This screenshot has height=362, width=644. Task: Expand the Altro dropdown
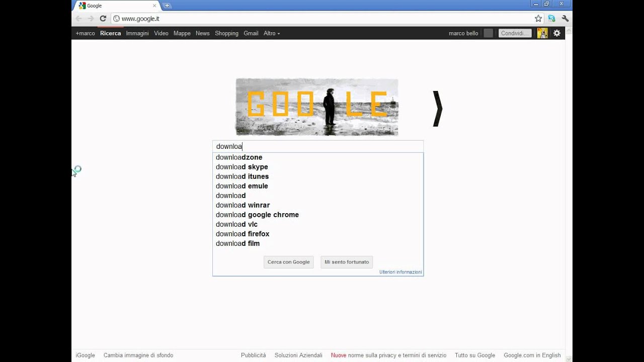coord(272,33)
